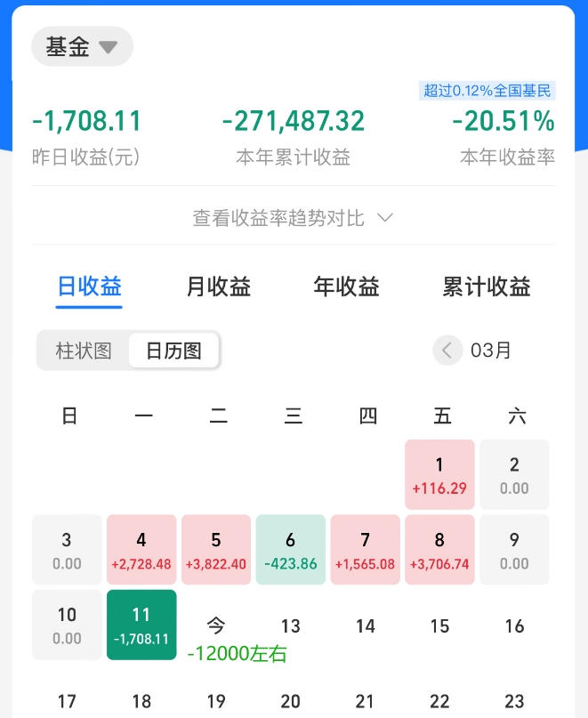Screen dimensions: 588x718
Task: Tap calendar day 19
Action: (216, 701)
